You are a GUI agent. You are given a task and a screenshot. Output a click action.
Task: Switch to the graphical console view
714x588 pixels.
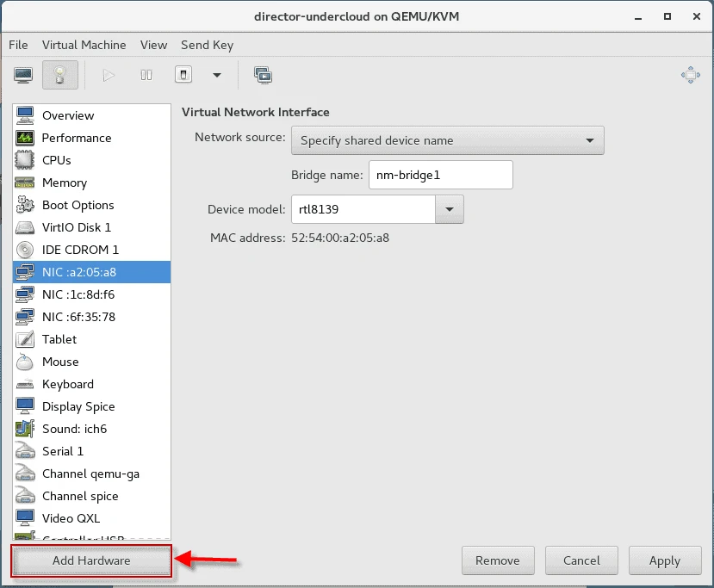point(22,75)
